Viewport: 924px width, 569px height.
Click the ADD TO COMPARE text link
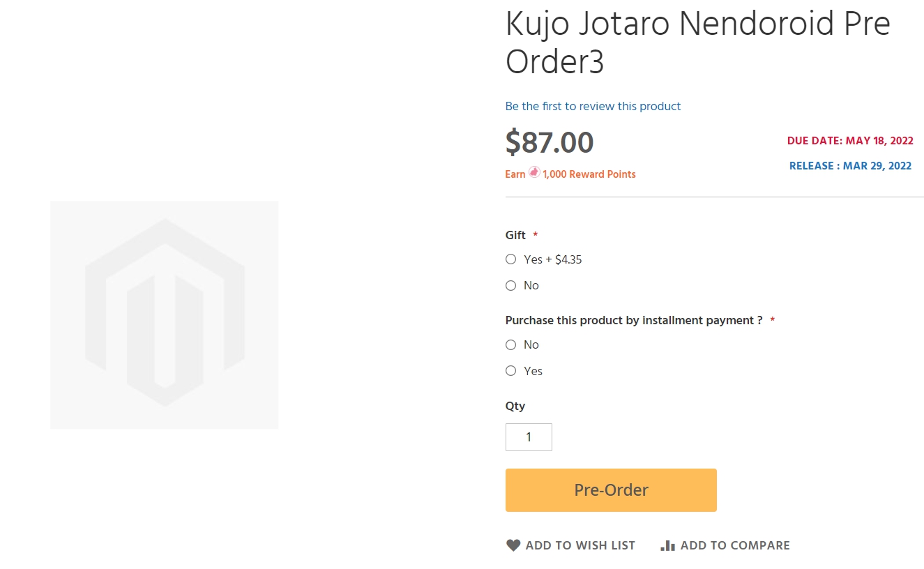[x=735, y=545]
